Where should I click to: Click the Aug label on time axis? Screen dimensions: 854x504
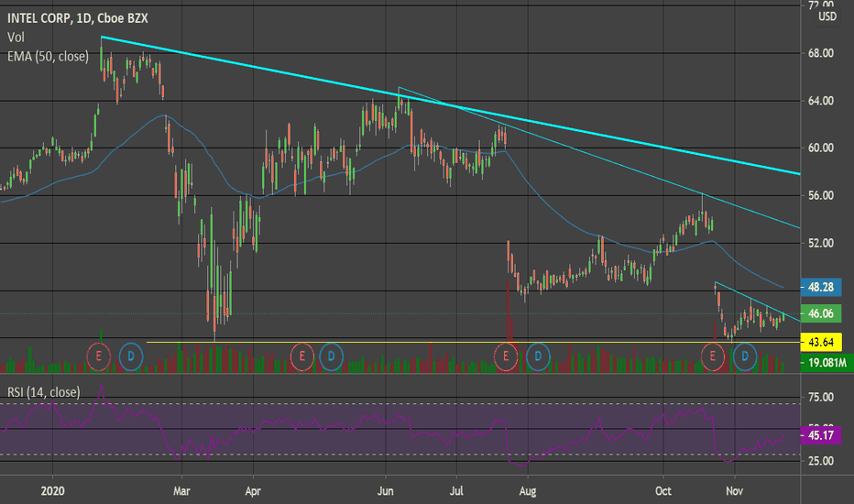[x=527, y=491]
